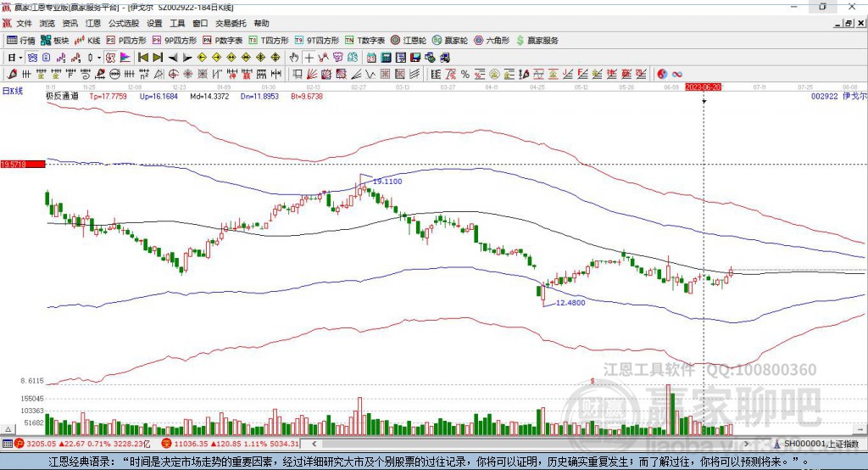Click the 11036.35 index status entry
The height and width of the screenshot is (470, 868).
[231, 444]
